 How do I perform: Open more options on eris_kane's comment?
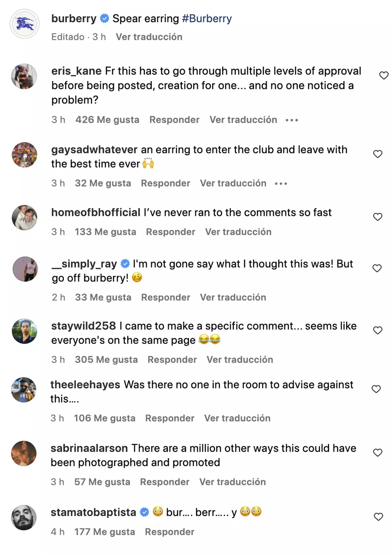pos(291,120)
